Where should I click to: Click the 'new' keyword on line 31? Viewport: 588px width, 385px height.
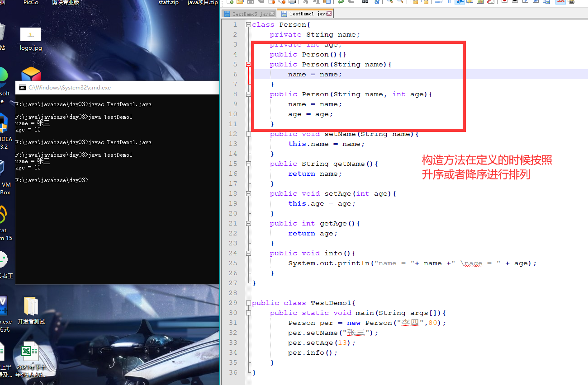tap(354, 323)
